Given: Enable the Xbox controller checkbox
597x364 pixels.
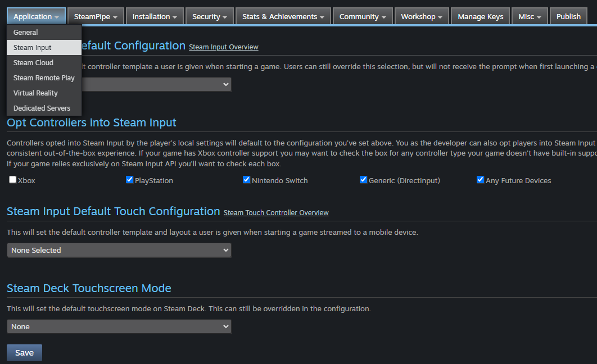Looking at the screenshot, I should point(12,180).
